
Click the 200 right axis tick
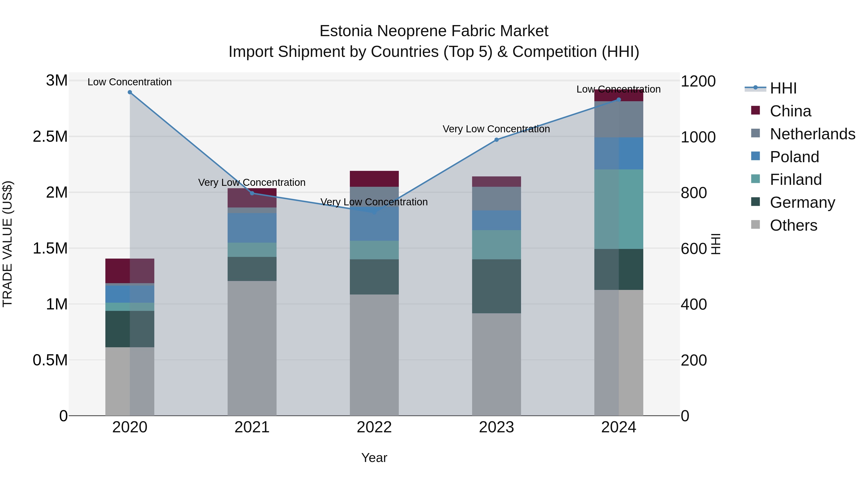(x=694, y=360)
